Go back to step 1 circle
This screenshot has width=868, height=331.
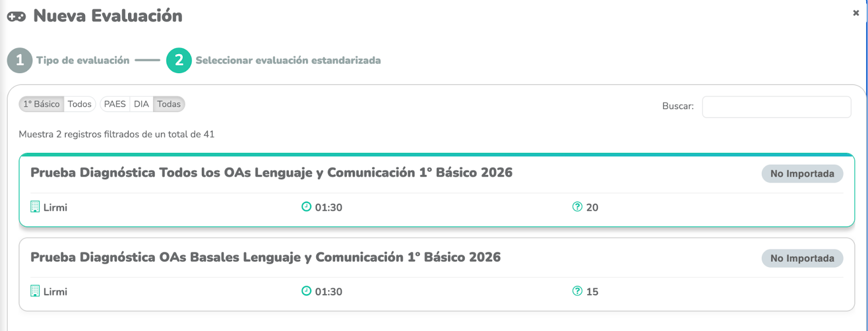(x=20, y=60)
